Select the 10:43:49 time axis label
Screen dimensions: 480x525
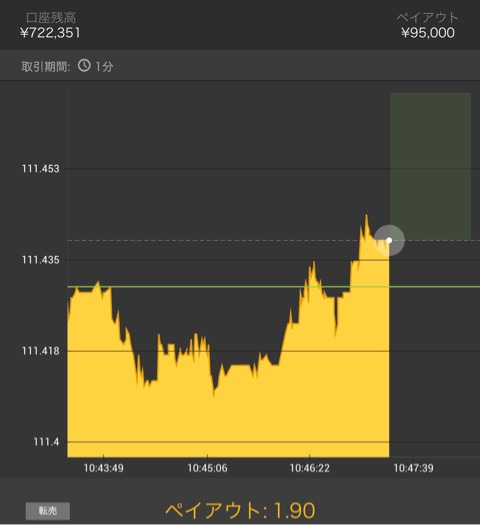click(103, 468)
